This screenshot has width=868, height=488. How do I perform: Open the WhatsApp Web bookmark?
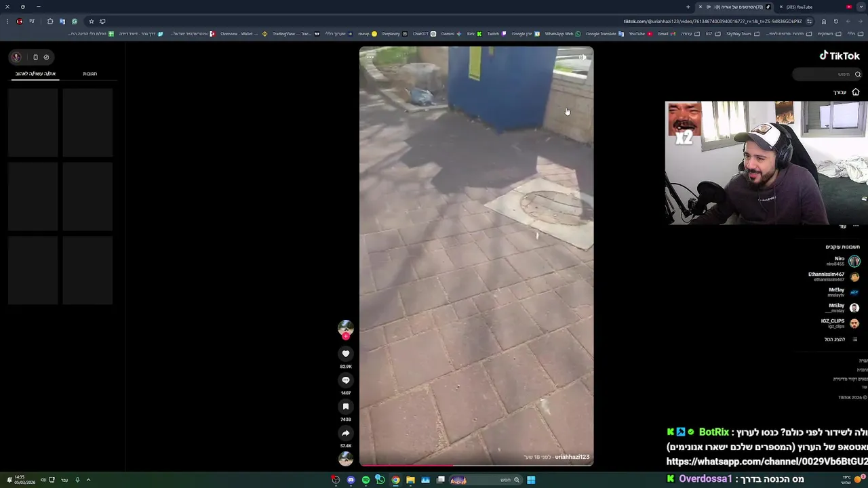pos(563,33)
